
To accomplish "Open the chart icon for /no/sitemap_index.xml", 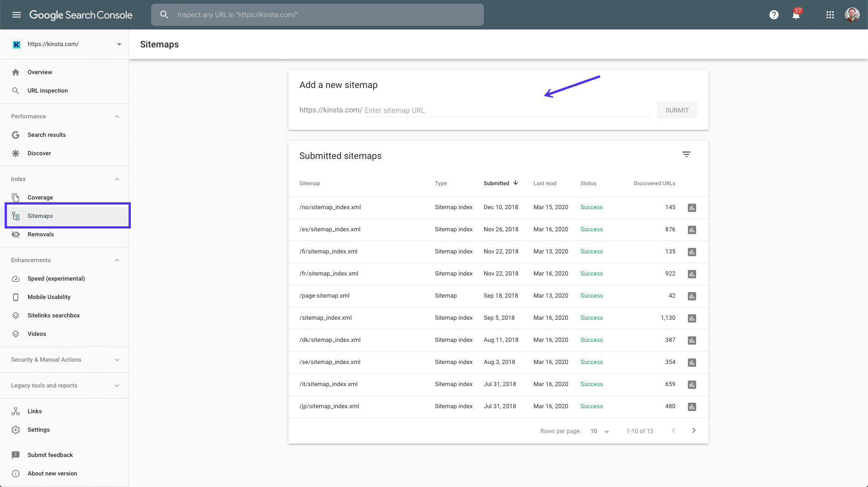I will [x=692, y=208].
